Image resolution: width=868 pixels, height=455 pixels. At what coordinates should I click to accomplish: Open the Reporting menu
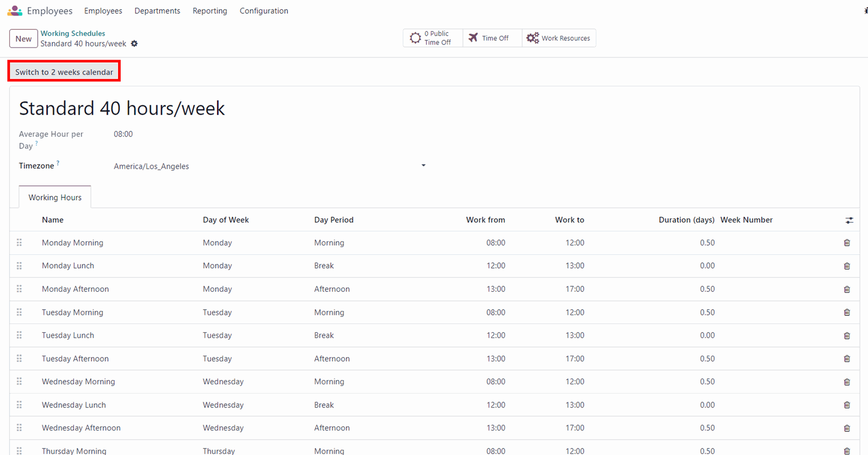(210, 11)
